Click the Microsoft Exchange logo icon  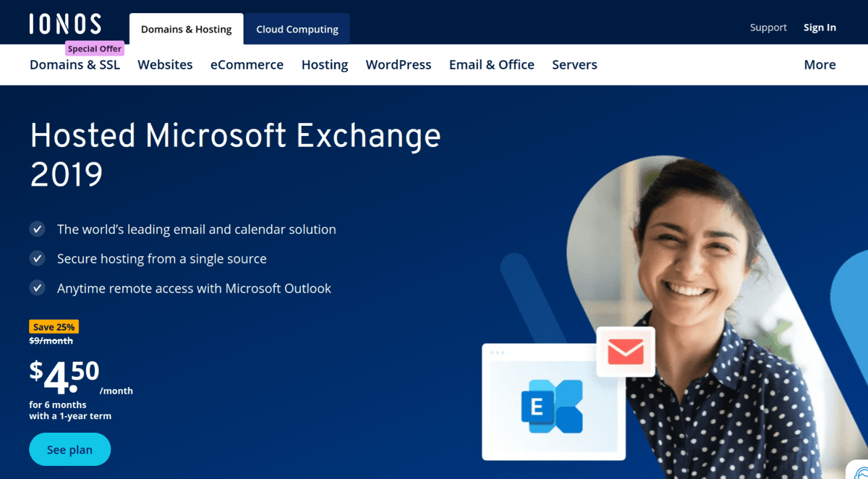552,407
